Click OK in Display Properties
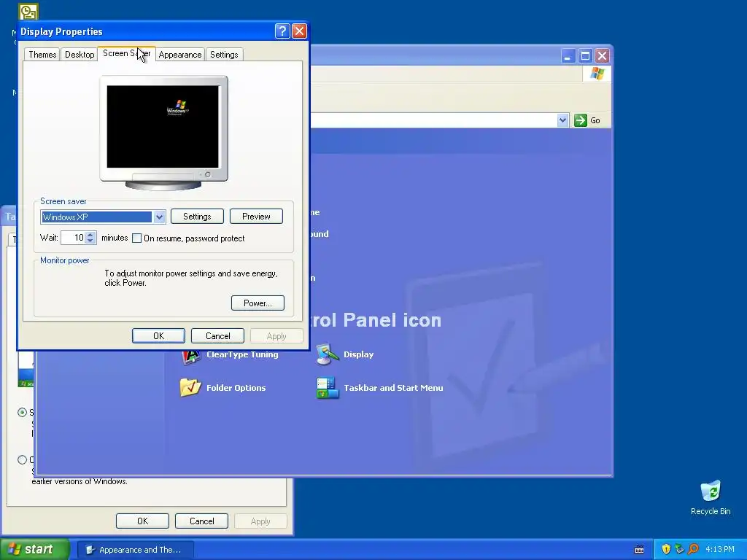 [x=158, y=336]
